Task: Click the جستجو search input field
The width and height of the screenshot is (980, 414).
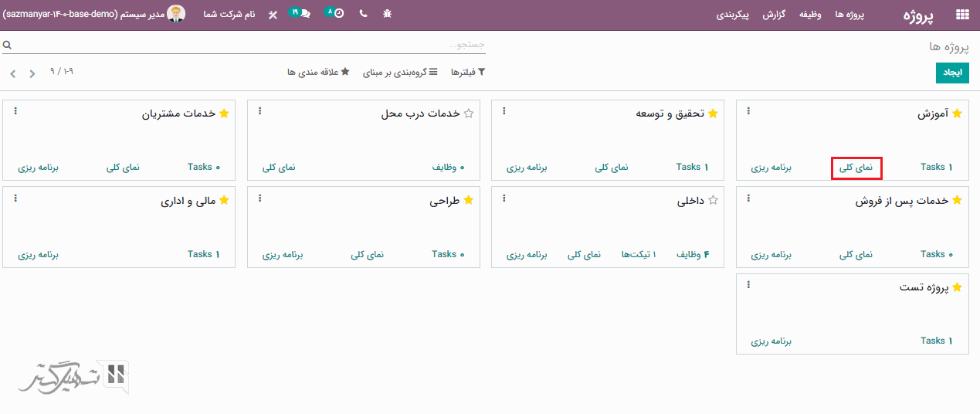Action: coord(247,45)
